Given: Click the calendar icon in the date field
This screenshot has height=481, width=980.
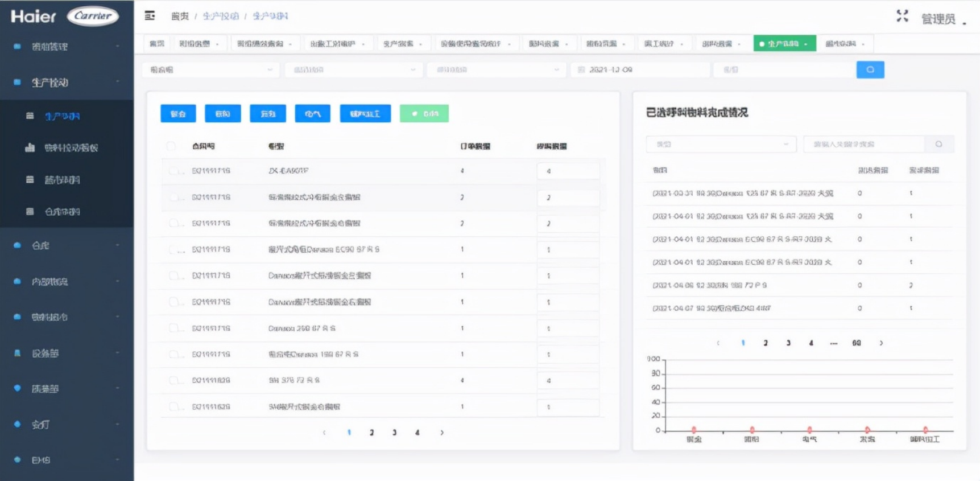Looking at the screenshot, I should pos(581,70).
